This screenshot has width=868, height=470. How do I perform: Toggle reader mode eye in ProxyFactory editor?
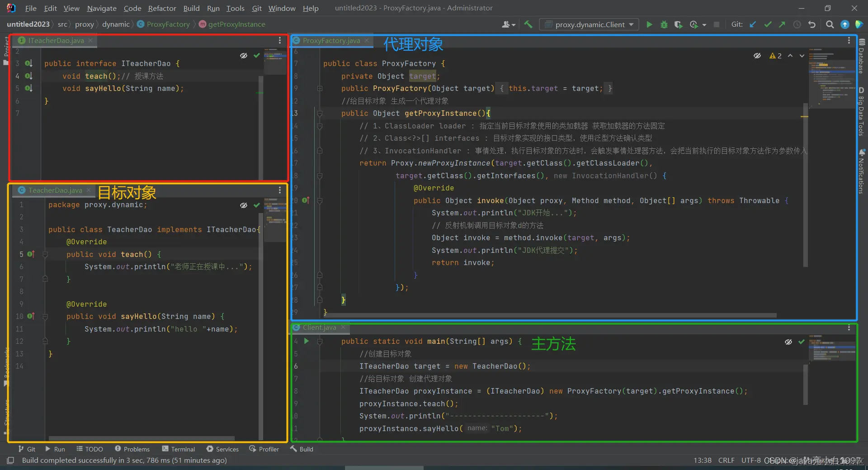[757, 56]
